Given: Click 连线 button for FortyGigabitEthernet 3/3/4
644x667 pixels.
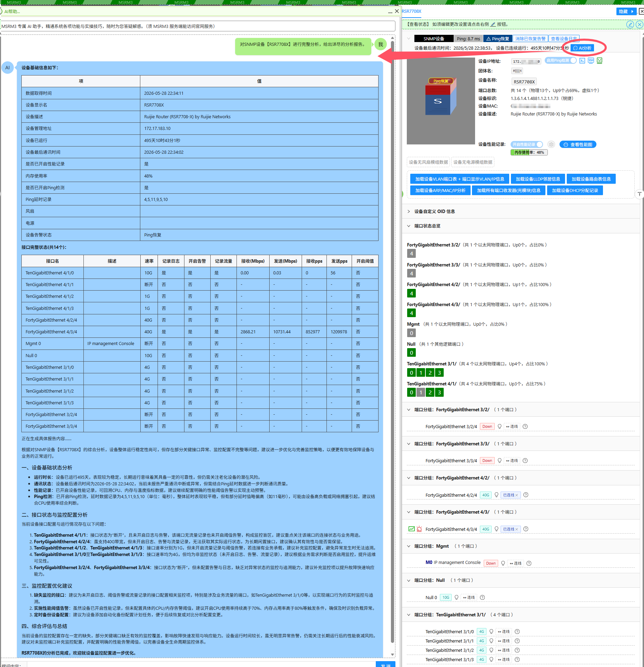Looking at the screenshot, I should coord(512,461).
